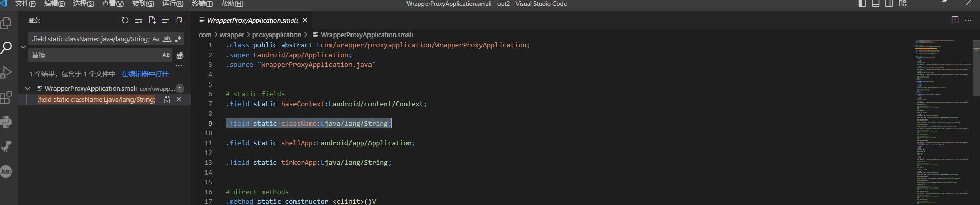Open a new search editor
The image size is (980, 205).
(152, 20)
